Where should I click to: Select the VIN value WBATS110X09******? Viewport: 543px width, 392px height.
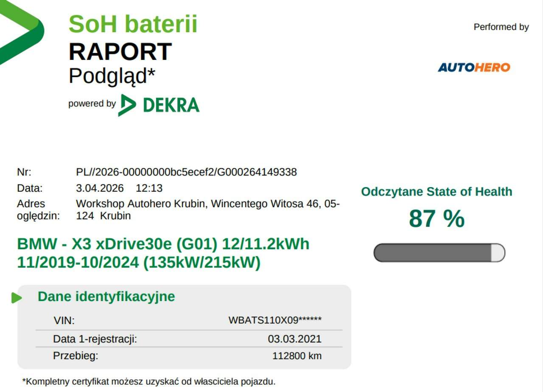point(275,320)
